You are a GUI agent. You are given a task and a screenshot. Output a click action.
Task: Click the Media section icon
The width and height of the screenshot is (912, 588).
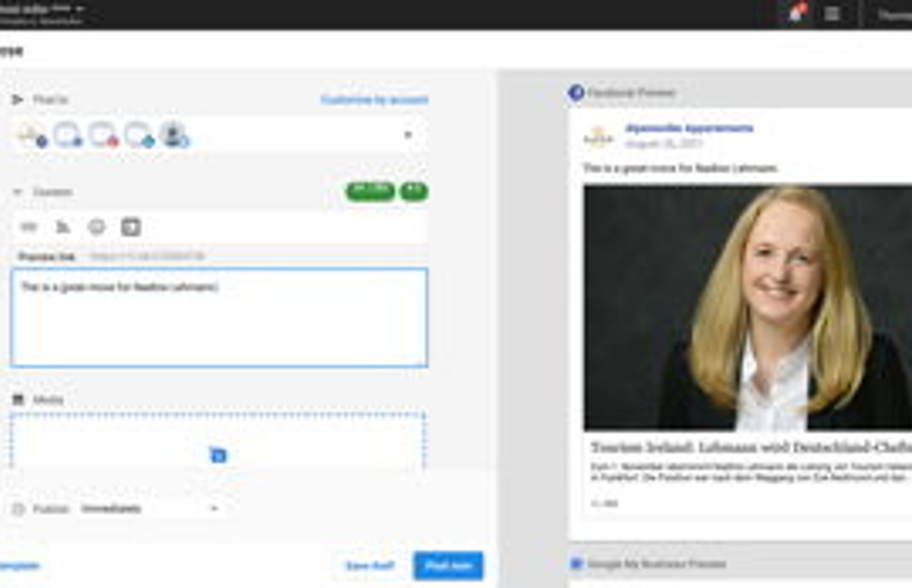[x=18, y=399]
